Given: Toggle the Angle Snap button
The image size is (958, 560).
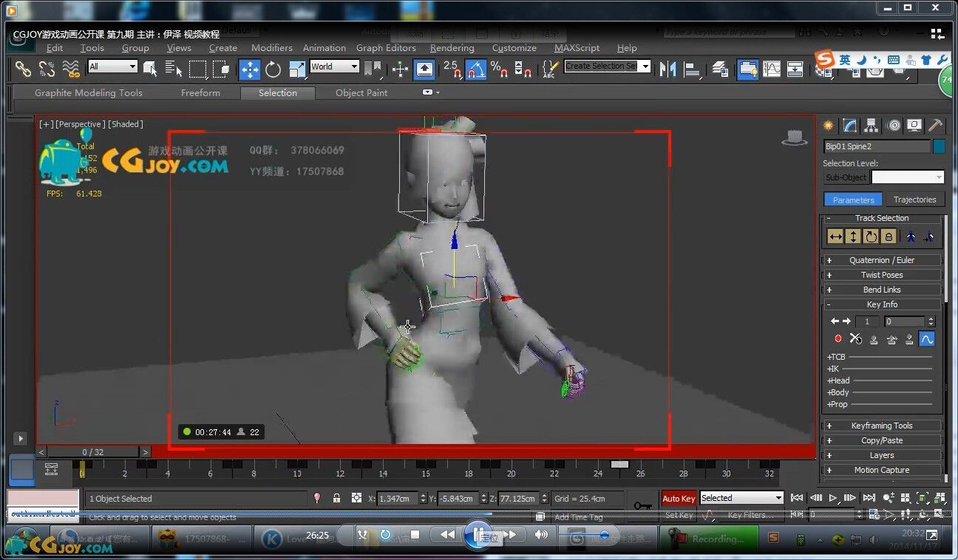Looking at the screenshot, I should 476,69.
